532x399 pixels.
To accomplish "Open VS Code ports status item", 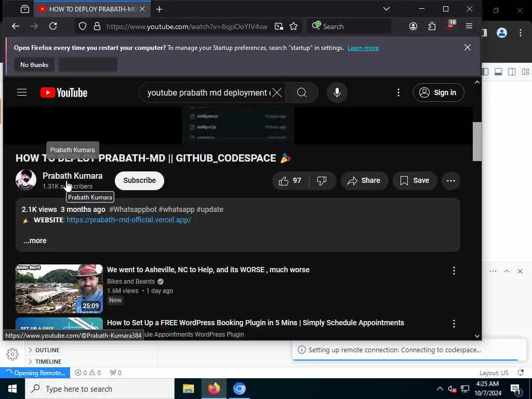I will 116,373.
